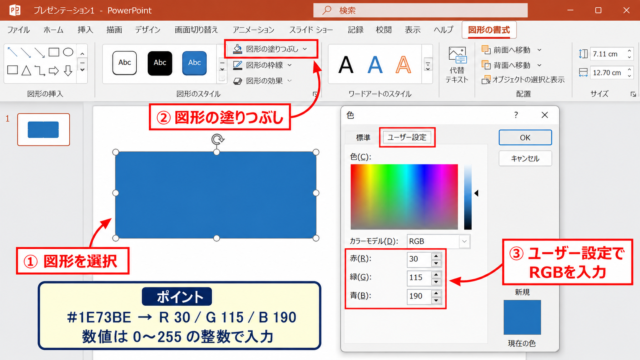Decrease the 青(B) value with down spinner
This screenshot has height=360, width=640.
click(436, 300)
